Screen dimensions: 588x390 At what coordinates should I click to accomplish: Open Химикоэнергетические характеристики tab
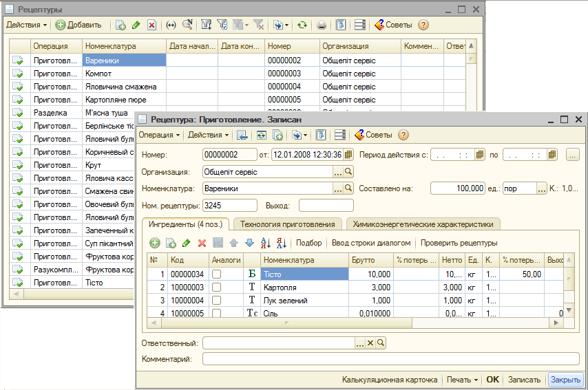pyautogui.click(x=423, y=224)
